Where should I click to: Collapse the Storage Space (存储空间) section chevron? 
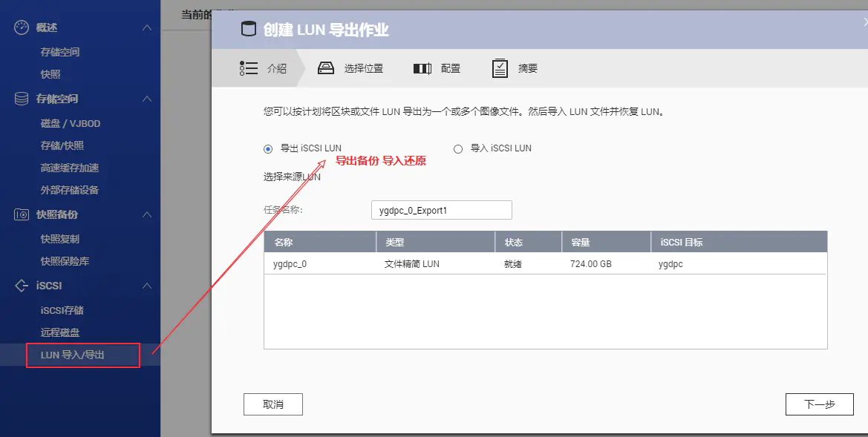tap(147, 99)
